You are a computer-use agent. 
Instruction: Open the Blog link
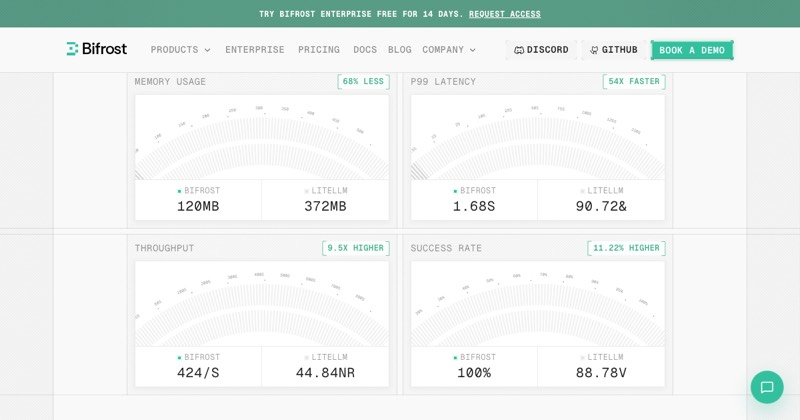click(x=399, y=50)
